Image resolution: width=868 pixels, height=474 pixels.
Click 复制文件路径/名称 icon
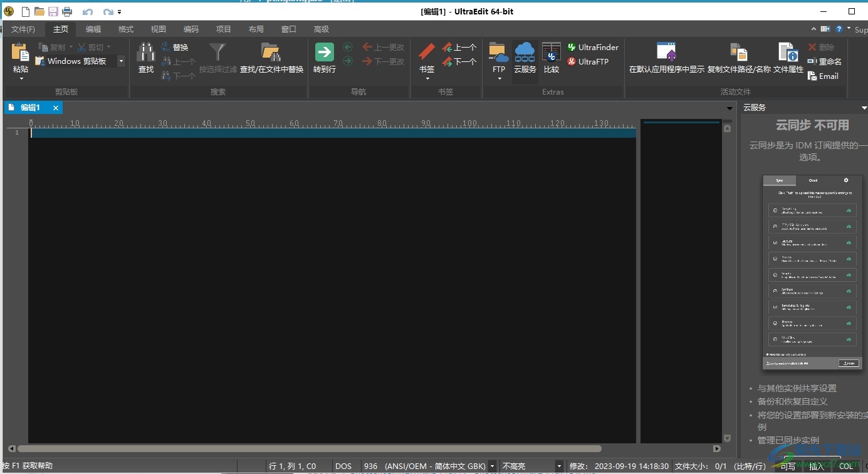click(739, 52)
